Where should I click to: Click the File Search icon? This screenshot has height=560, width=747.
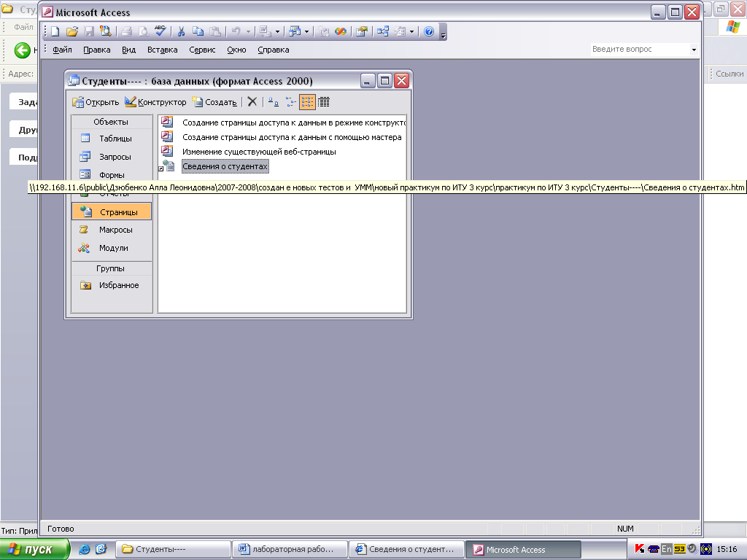pos(105,32)
